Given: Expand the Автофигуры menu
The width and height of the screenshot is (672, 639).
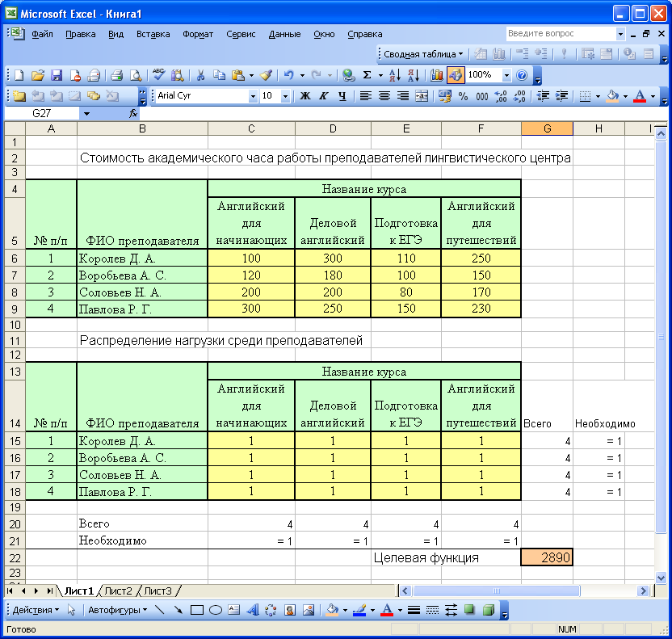Looking at the screenshot, I should pos(117,610).
